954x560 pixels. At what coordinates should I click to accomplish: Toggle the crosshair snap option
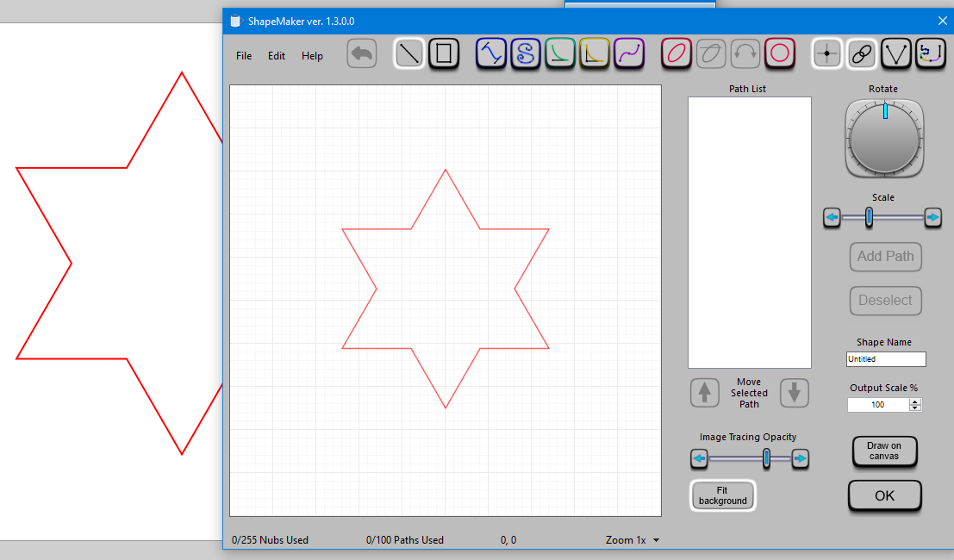(x=826, y=53)
